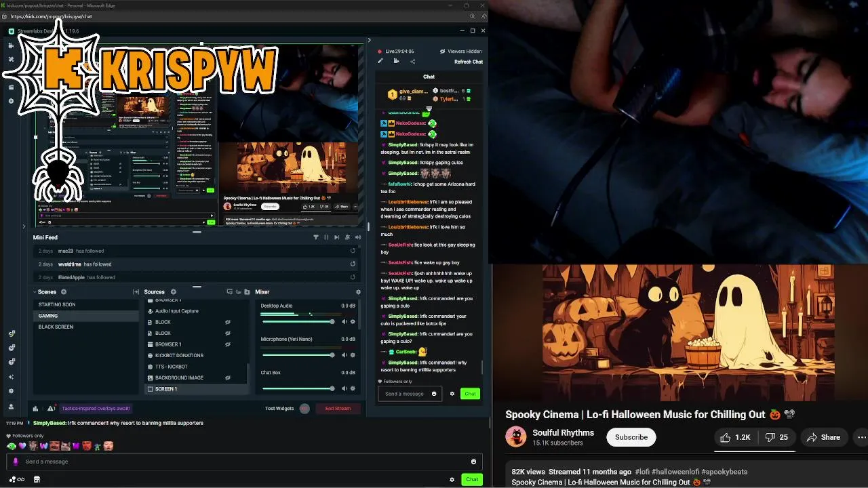868x488 pixels.
Task: Mute Chat Box audio in mixer
Action: [344, 388]
